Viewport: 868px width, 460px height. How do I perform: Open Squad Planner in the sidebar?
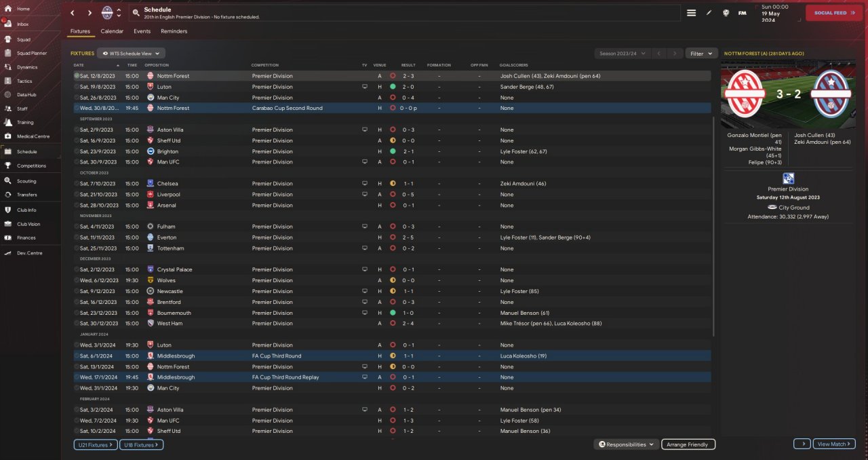tap(31, 53)
